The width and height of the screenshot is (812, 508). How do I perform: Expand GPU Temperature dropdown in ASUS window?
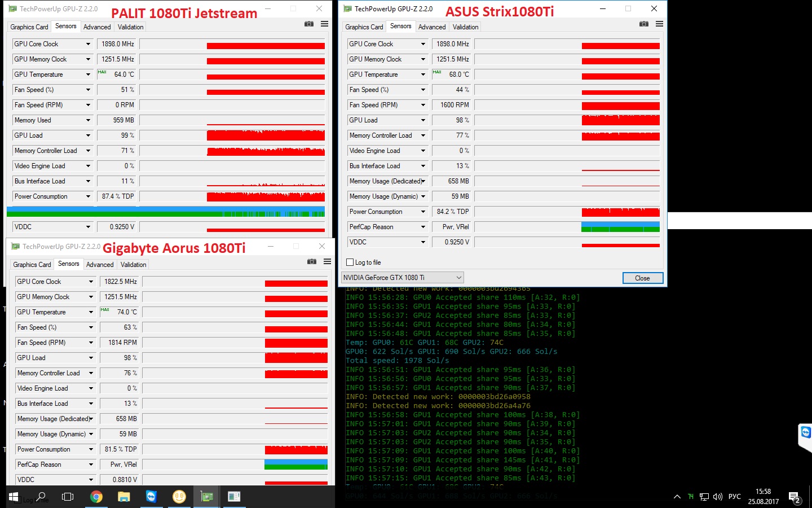pyautogui.click(x=423, y=75)
